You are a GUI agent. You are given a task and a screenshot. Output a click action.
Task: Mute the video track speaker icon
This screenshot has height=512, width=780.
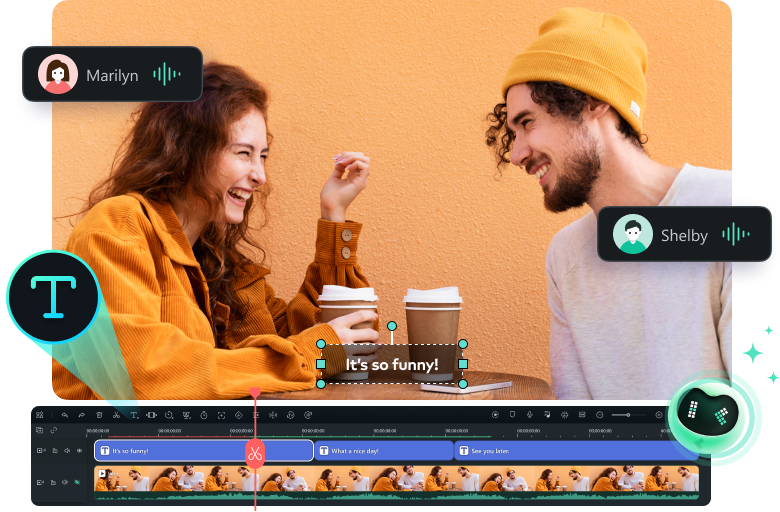click(66, 482)
